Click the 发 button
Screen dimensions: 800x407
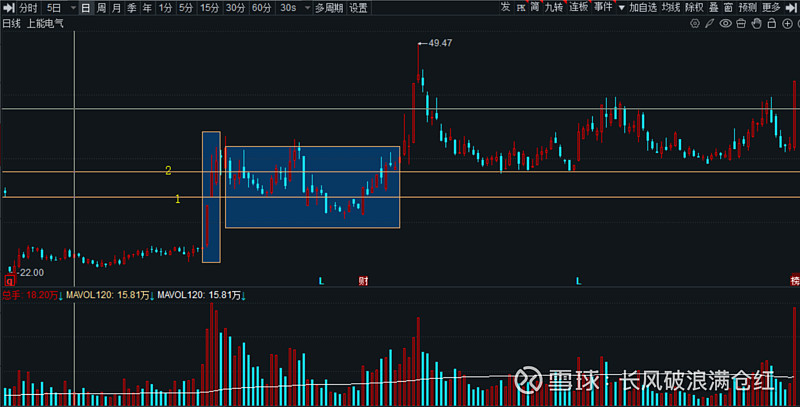[x=505, y=7]
